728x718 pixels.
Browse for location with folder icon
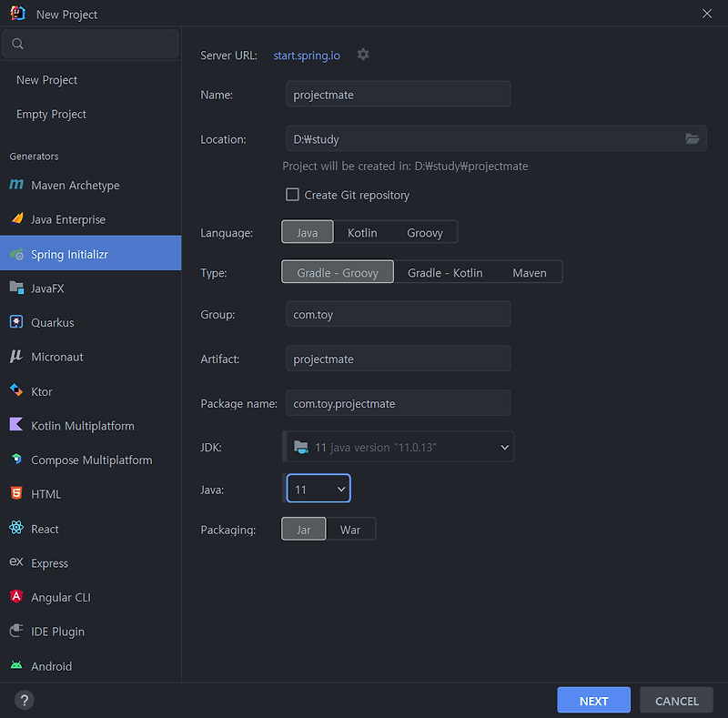coord(692,138)
